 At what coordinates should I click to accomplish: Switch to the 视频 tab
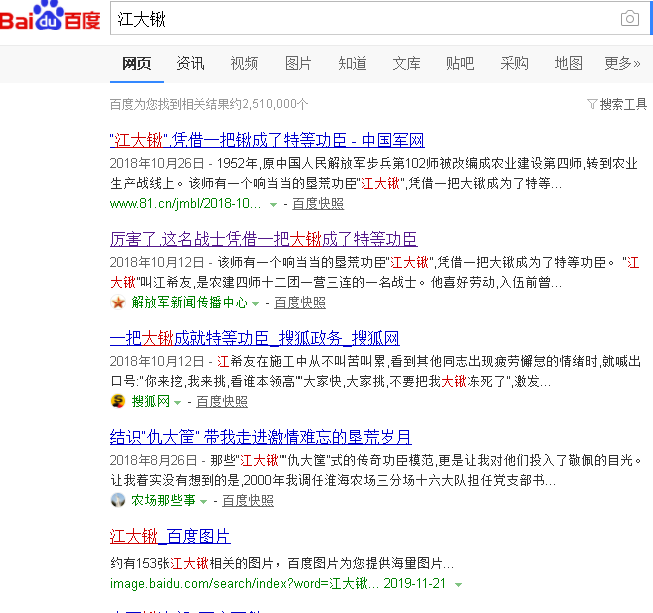click(x=244, y=64)
